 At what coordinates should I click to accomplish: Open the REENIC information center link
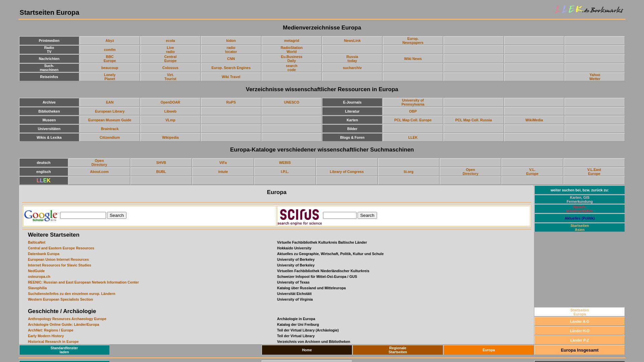click(83, 282)
